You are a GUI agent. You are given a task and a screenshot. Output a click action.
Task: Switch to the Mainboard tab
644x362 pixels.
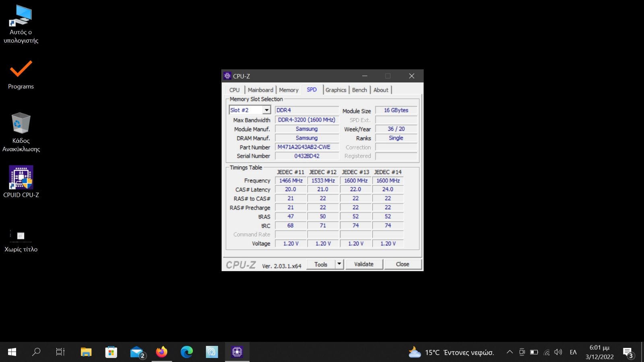click(260, 90)
